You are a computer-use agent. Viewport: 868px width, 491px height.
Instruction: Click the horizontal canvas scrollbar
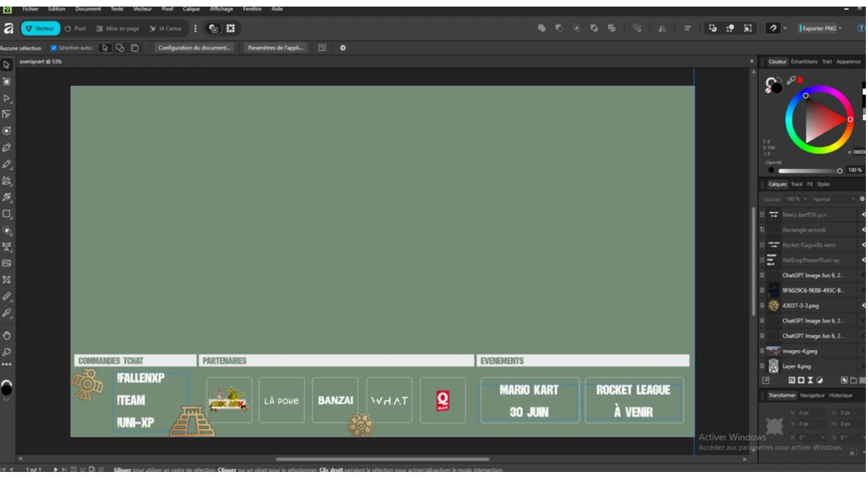pyautogui.click(x=383, y=459)
